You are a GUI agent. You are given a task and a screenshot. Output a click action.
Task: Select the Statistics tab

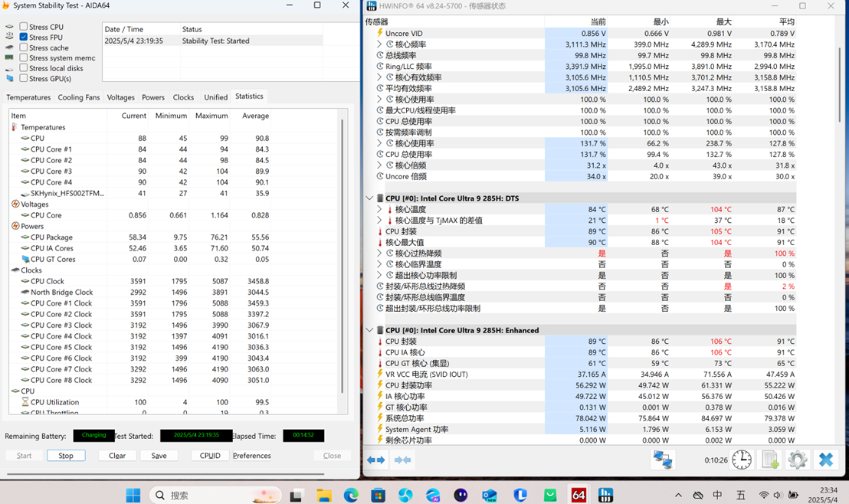(249, 96)
